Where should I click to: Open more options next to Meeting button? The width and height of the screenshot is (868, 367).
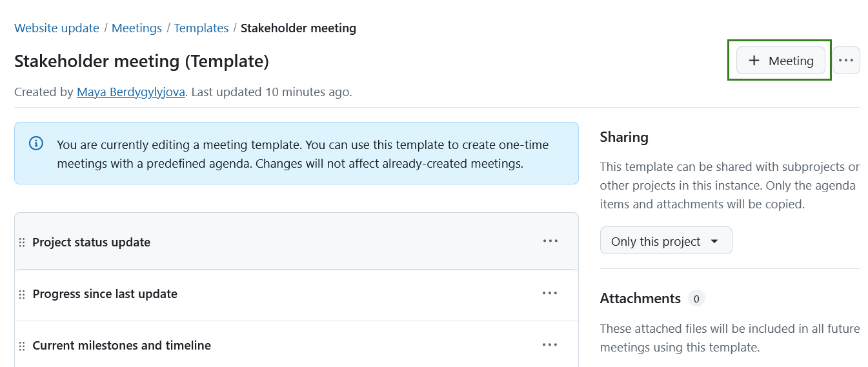846,61
